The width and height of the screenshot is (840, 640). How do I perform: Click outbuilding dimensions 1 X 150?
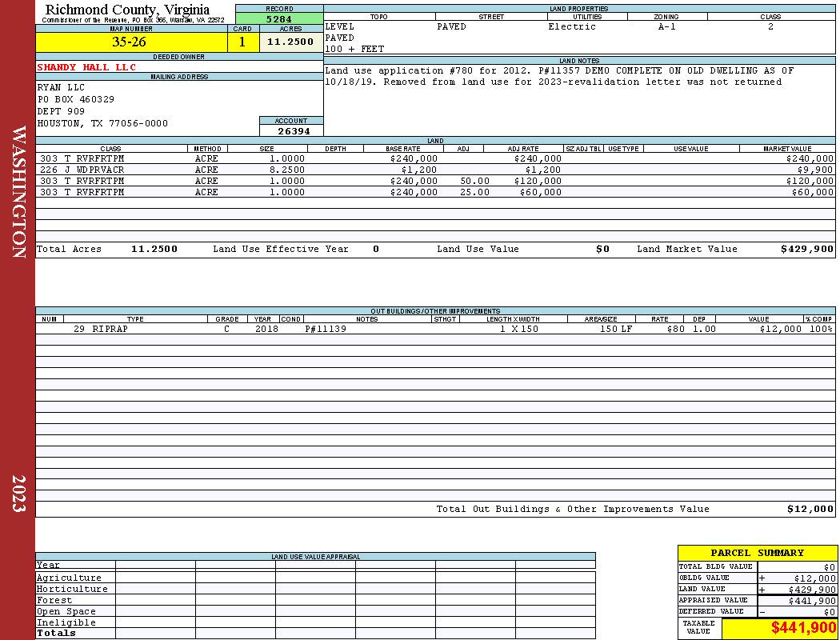(x=519, y=329)
